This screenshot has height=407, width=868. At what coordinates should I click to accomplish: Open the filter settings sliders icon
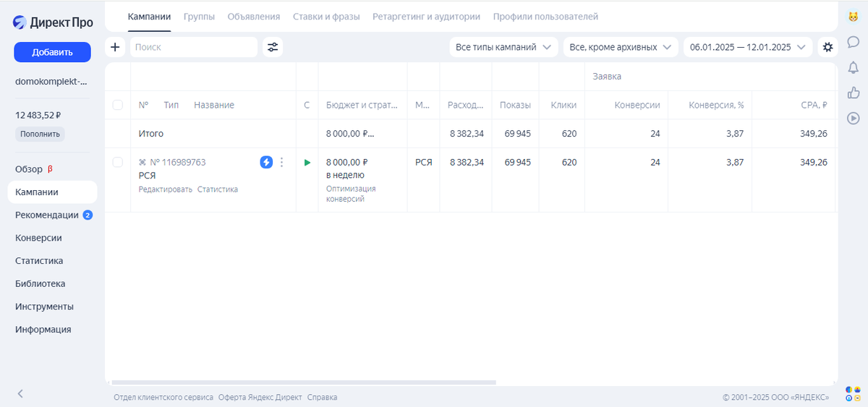pos(273,47)
